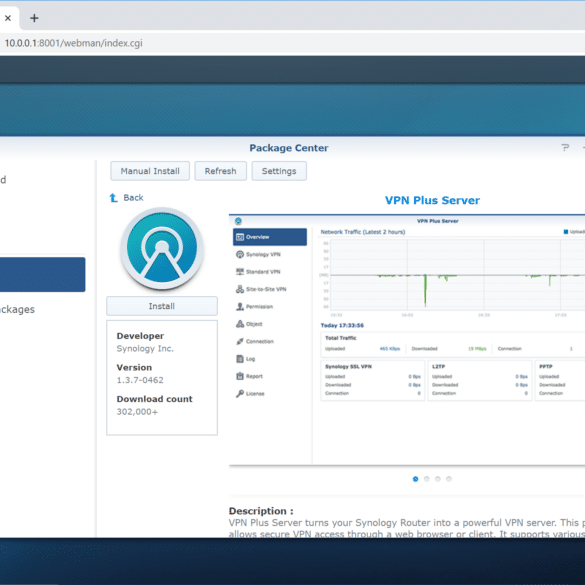Click the License key icon in the preview

click(240, 394)
